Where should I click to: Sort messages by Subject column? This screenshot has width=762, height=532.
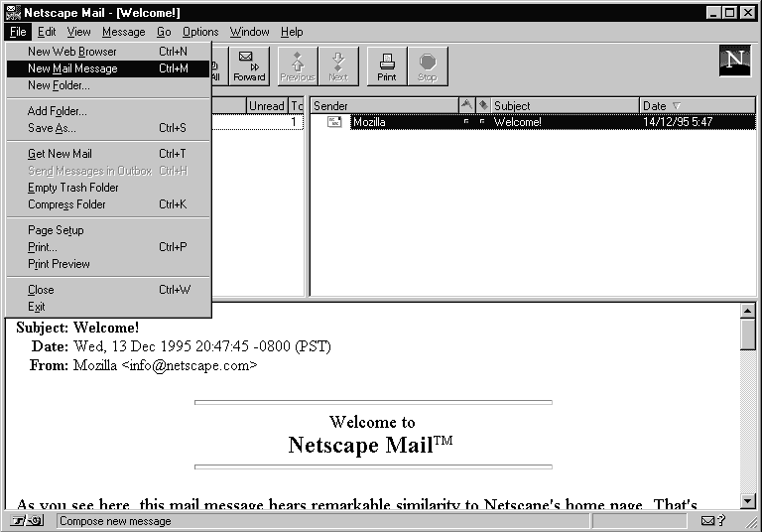[565, 105]
